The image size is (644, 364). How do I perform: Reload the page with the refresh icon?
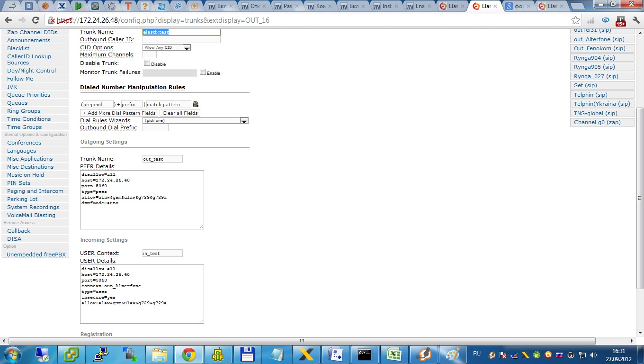(36, 20)
